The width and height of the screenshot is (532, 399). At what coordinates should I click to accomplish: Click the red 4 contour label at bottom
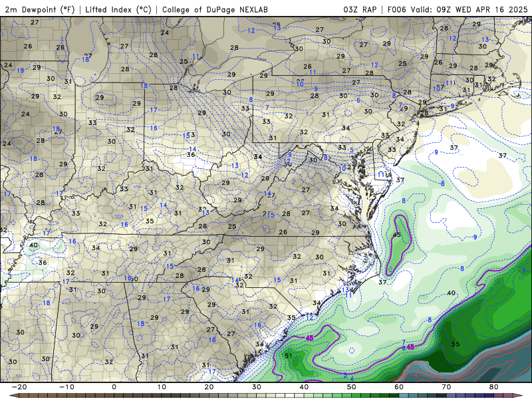point(416,375)
